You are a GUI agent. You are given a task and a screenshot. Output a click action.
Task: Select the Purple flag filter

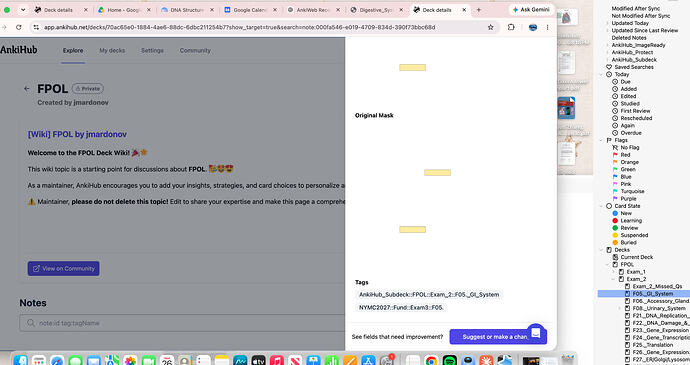(628, 199)
